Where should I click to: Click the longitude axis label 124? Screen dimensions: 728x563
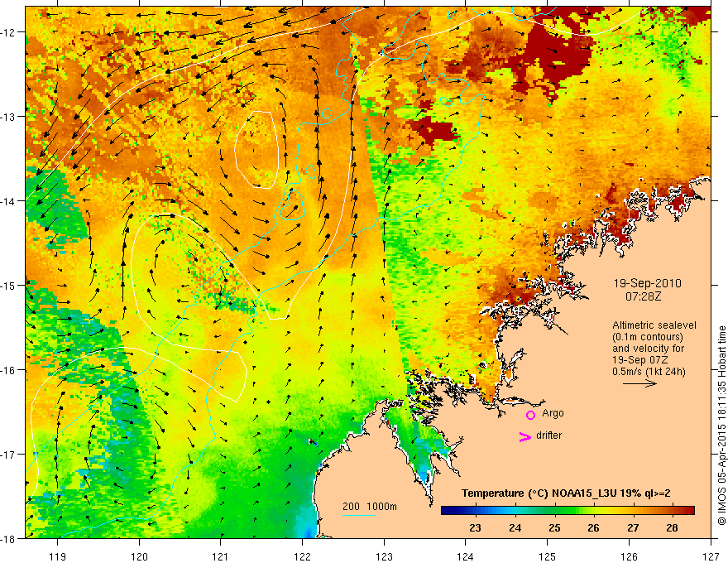click(x=466, y=556)
